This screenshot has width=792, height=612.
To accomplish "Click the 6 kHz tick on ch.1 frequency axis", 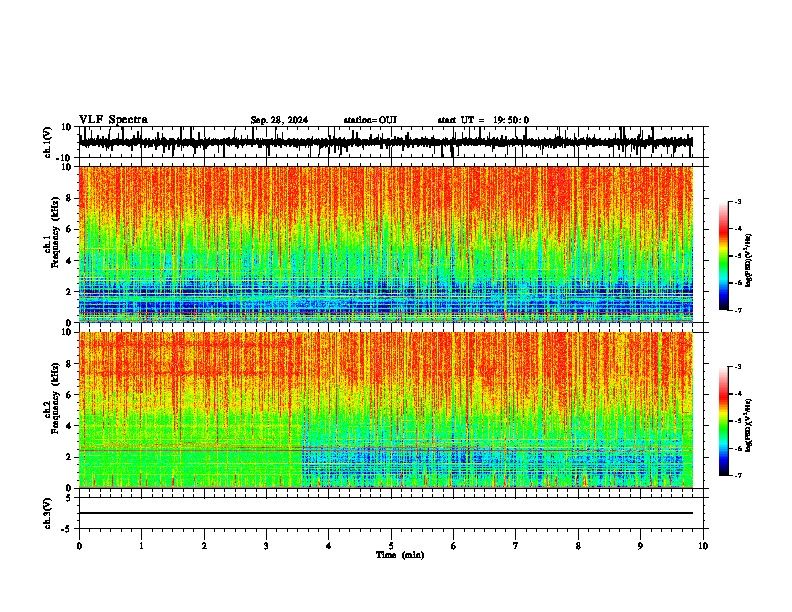I will (70, 229).
